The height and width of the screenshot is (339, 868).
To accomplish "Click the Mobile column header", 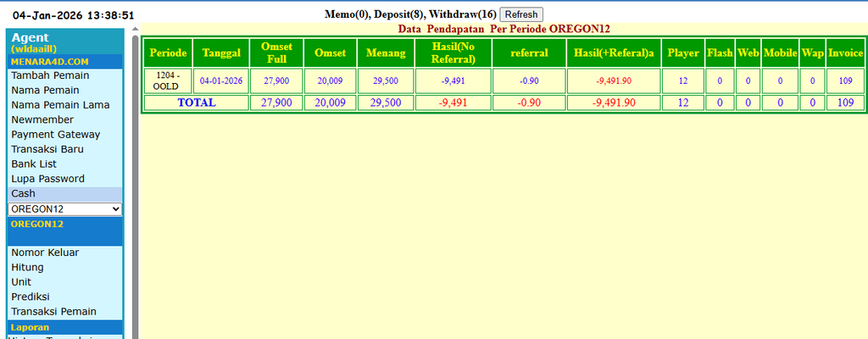I will (x=780, y=53).
